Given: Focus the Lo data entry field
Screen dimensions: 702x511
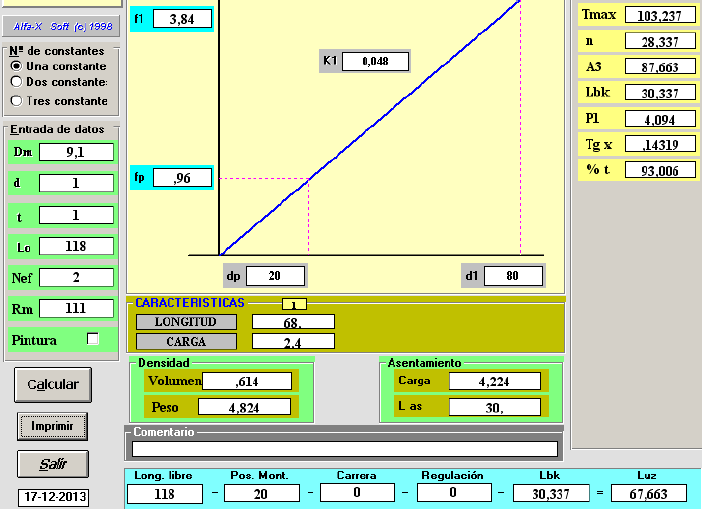Looking at the screenshot, I should pyautogui.click(x=77, y=246).
